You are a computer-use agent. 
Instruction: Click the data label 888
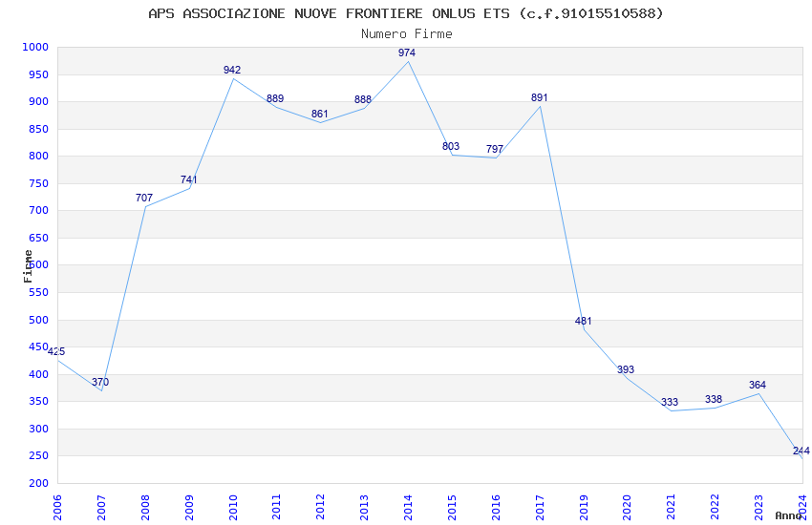pos(362,99)
